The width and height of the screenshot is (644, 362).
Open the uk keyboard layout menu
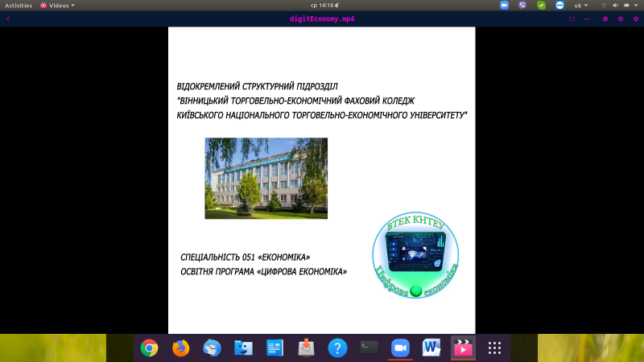coord(580,6)
